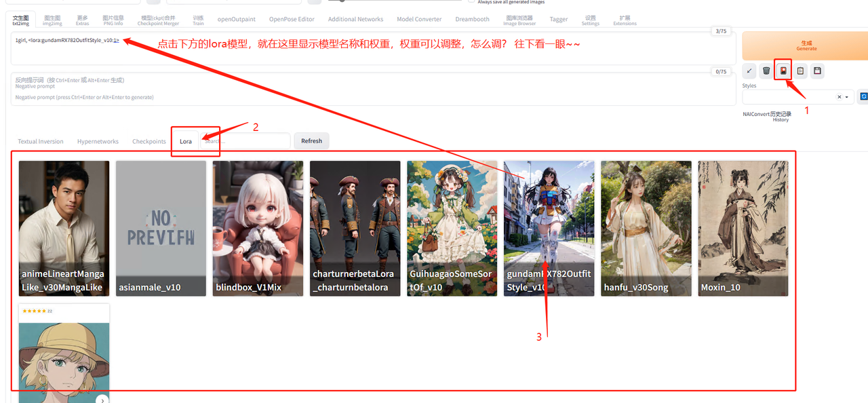Expand the Styles dropdown arrow
Screen dimensions: 868x403
[847, 97]
